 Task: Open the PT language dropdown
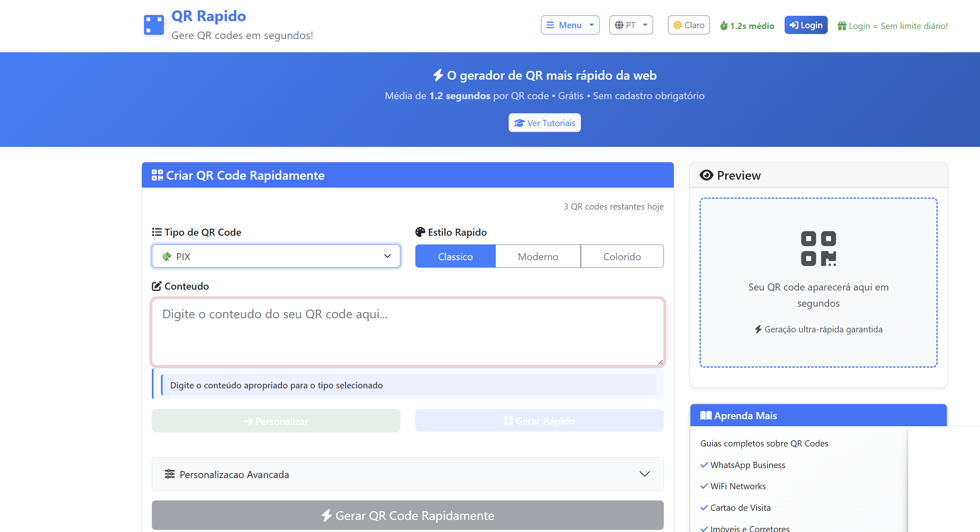pyautogui.click(x=631, y=25)
